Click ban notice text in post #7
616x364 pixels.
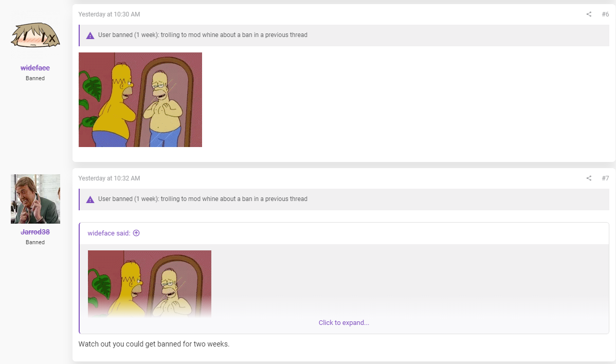(203, 199)
